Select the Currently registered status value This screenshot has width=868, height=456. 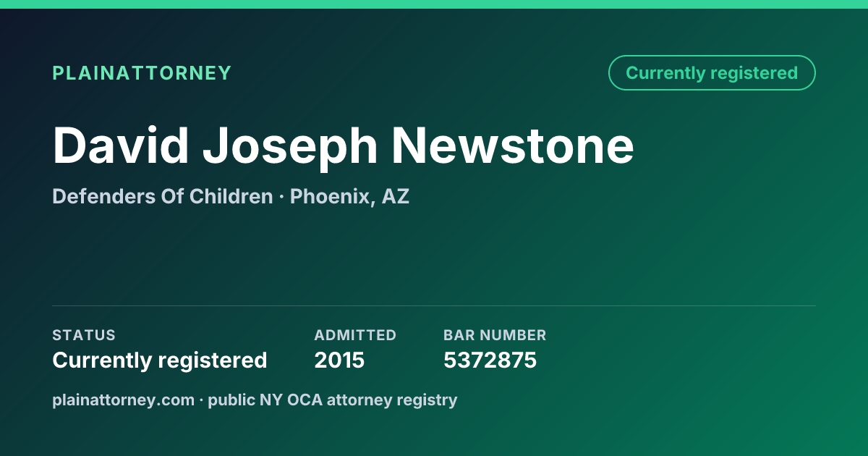[160, 360]
